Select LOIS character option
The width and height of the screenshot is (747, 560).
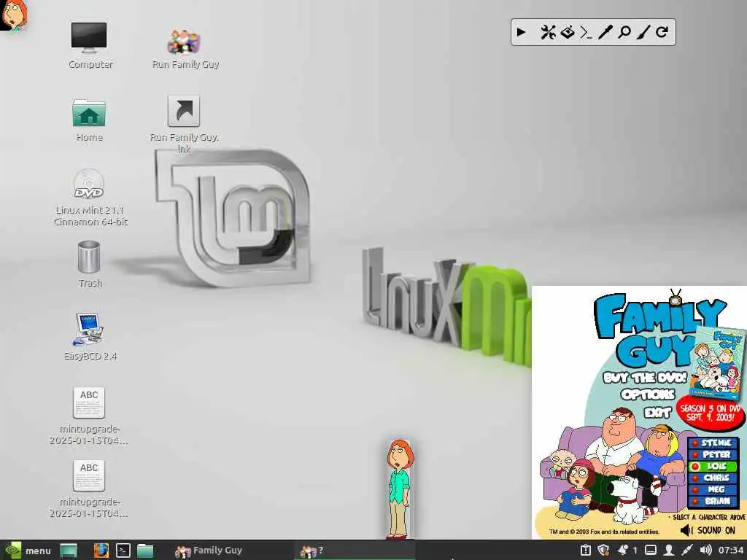coord(713,466)
